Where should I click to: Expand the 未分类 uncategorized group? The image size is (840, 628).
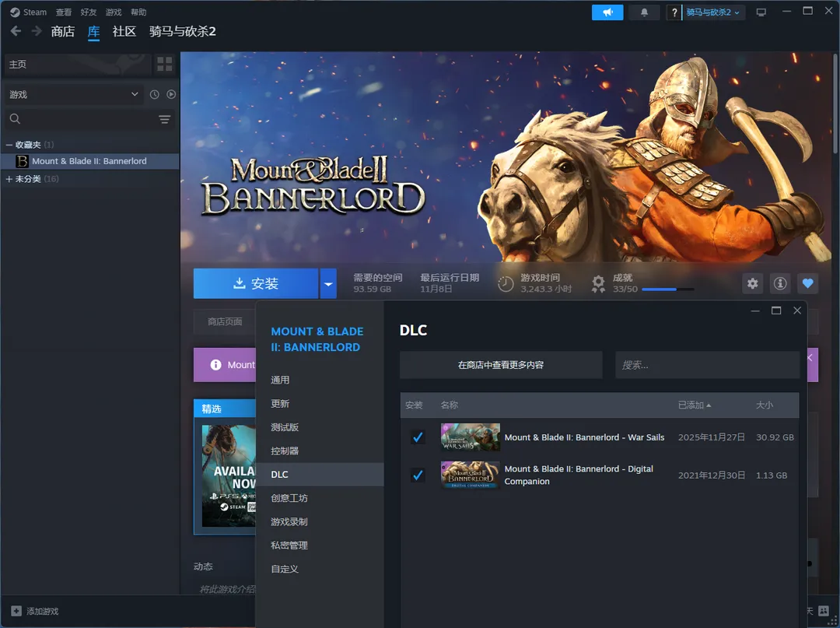pos(9,179)
